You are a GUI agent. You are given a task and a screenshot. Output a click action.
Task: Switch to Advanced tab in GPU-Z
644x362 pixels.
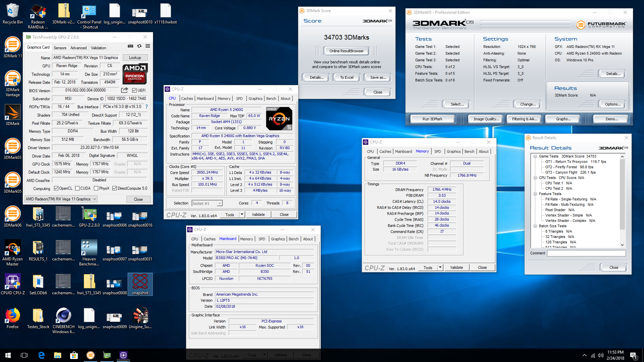[x=78, y=48]
